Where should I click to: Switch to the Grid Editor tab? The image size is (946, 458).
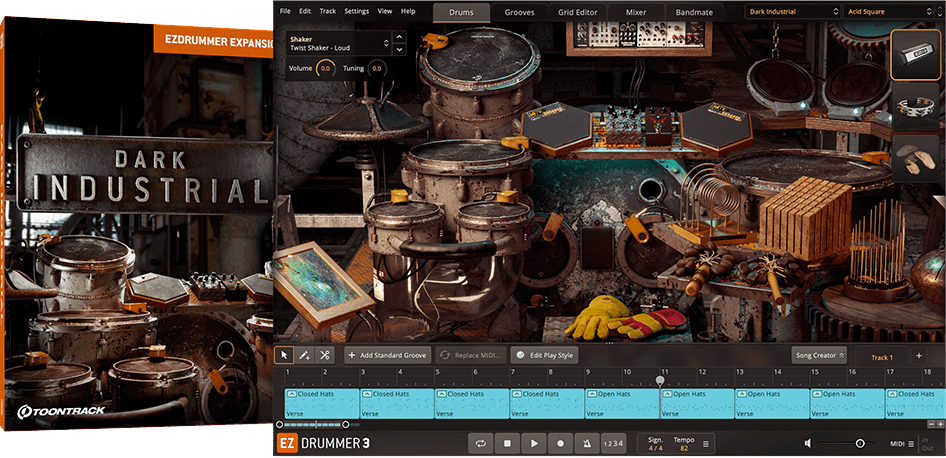(578, 12)
